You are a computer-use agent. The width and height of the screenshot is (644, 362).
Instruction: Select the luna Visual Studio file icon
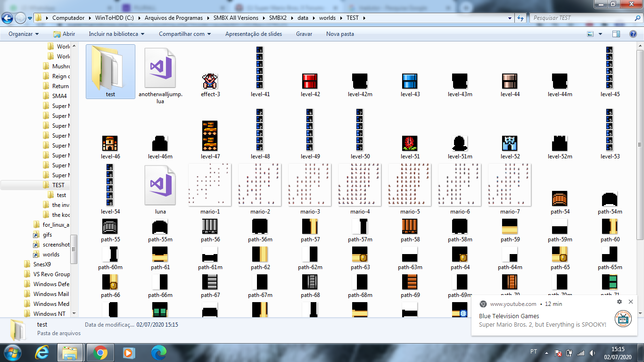(x=160, y=185)
